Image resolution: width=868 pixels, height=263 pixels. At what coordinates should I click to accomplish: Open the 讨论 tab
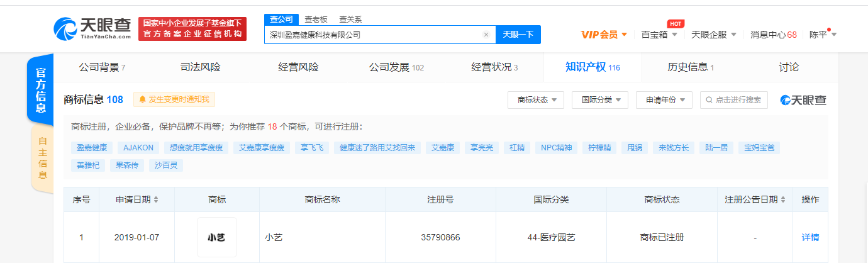pyautogui.click(x=789, y=67)
